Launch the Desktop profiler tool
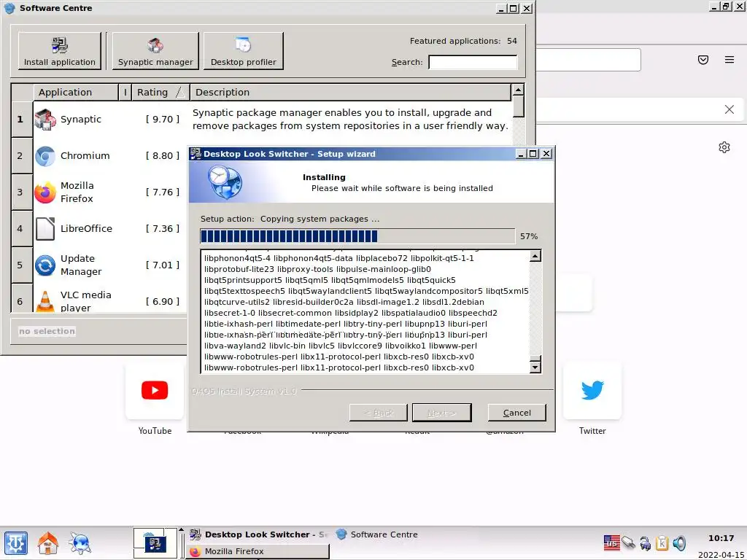Screen dimensions: 747x560 pyautogui.click(x=244, y=51)
